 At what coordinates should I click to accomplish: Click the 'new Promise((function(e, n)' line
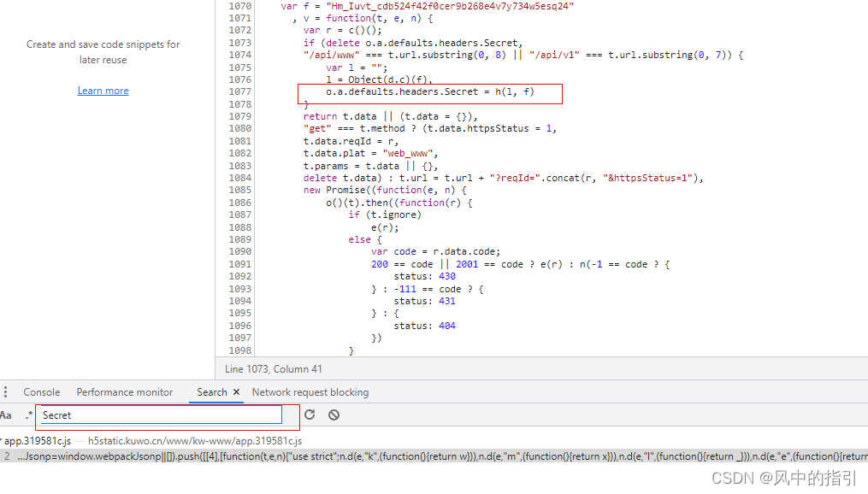point(385,191)
